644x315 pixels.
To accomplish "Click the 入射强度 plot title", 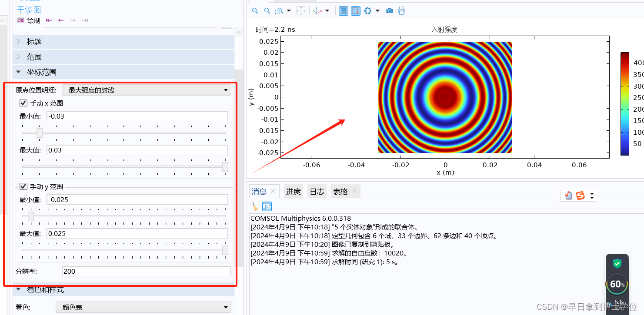I will [444, 30].
